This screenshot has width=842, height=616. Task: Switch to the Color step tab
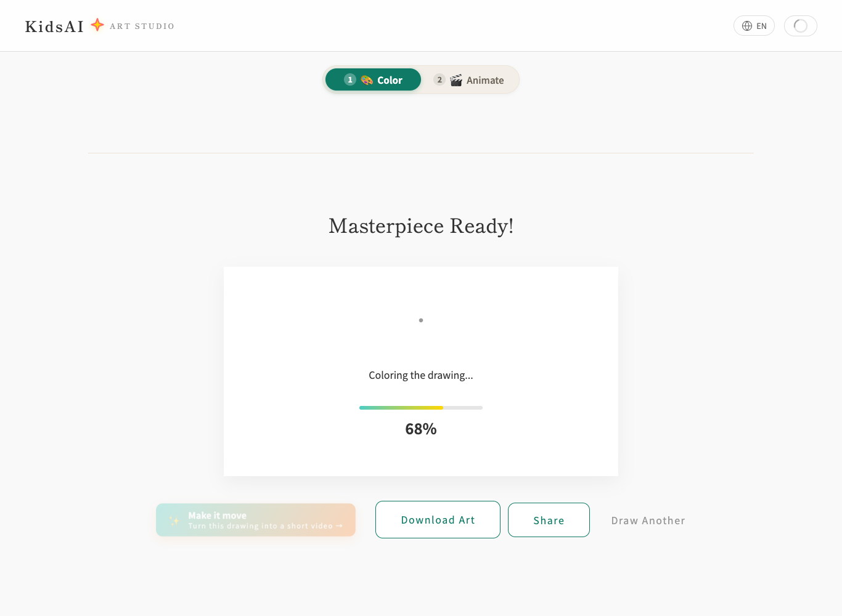373,79
